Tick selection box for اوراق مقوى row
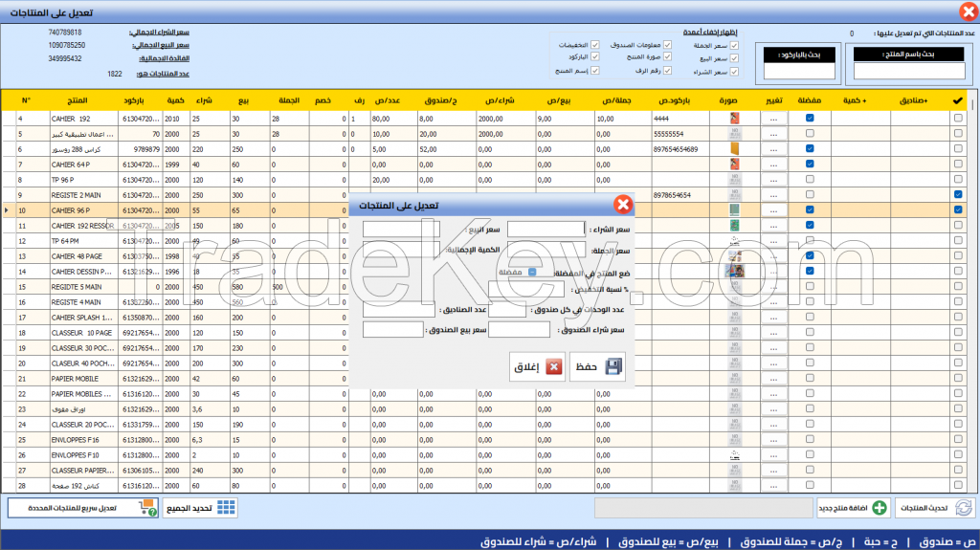Image resolution: width=980 pixels, height=550 pixels. [958, 408]
